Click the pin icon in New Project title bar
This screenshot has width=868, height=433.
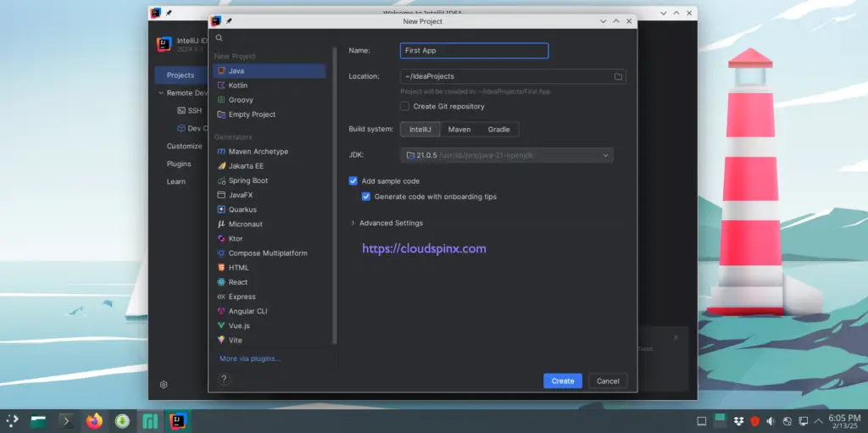point(229,21)
